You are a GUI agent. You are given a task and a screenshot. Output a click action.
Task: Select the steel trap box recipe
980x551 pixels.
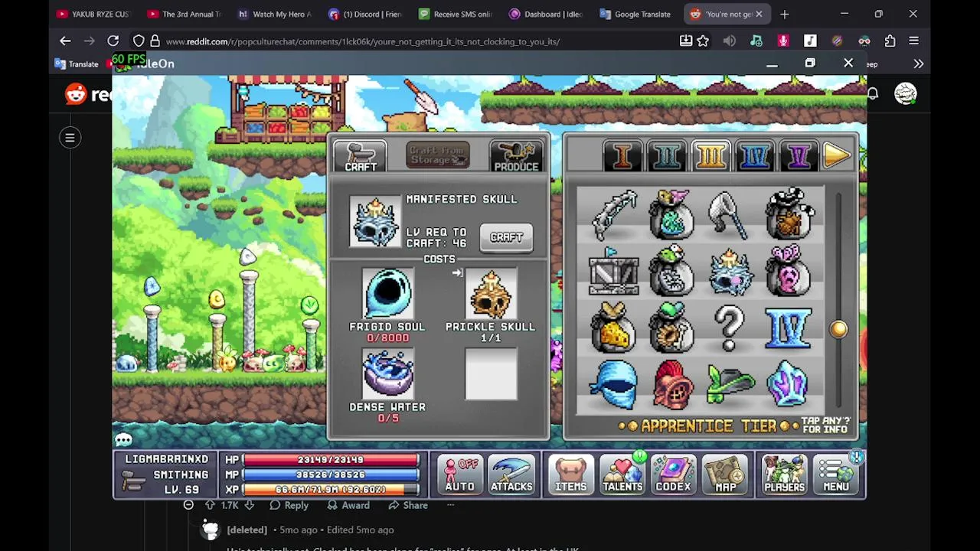coord(613,272)
